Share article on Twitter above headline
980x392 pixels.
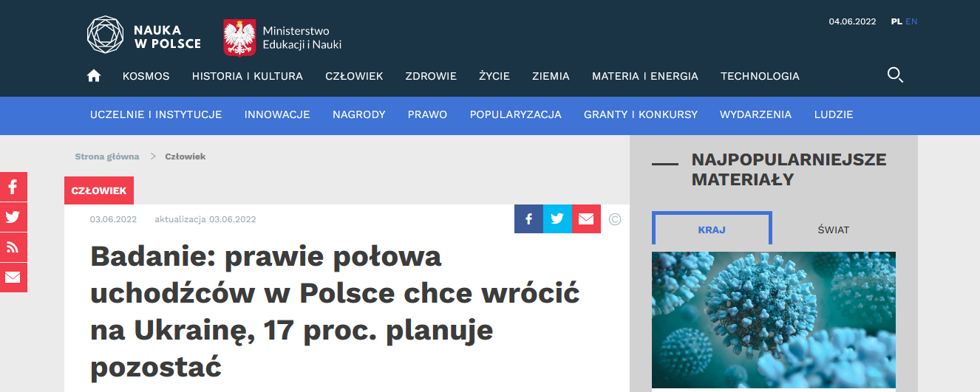click(557, 219)
